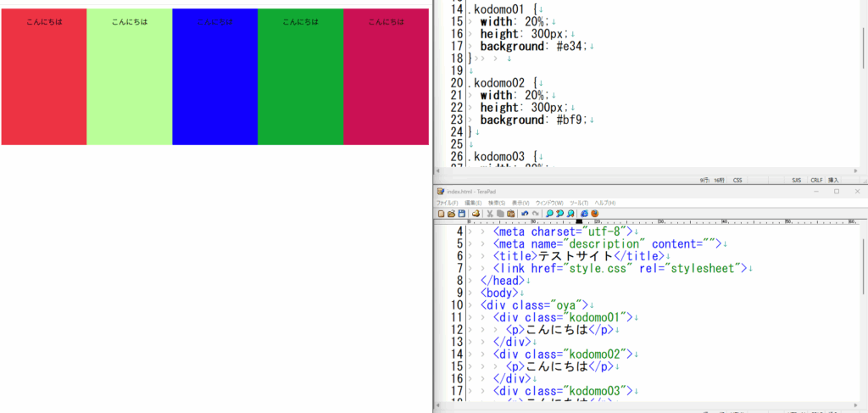Expand the ウィンドウ(W) menu
The image size is (868, 413).
click(550, 203)
